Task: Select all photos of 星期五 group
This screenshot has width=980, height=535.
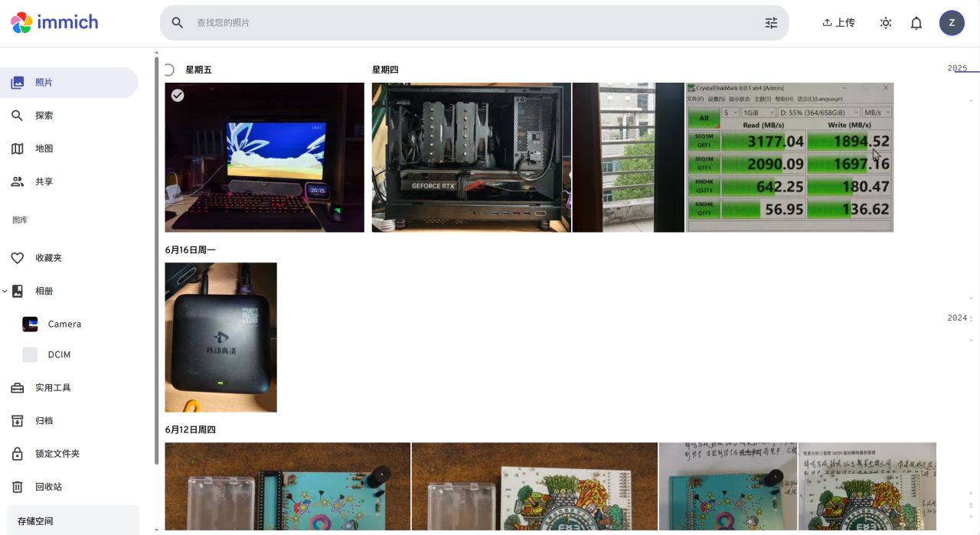Action: click(169, 70)
